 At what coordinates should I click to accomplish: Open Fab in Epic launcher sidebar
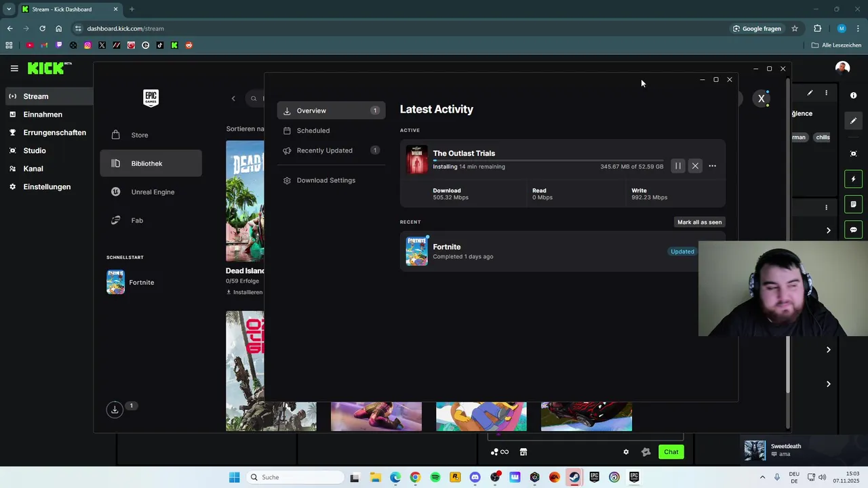click(151, 220)
